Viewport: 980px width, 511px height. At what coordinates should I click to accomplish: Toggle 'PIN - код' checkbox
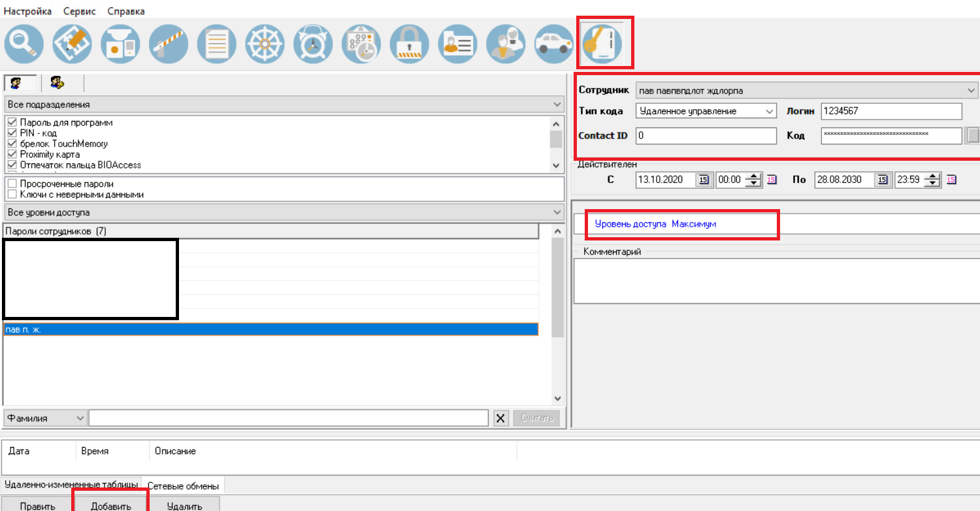[12, 133]
